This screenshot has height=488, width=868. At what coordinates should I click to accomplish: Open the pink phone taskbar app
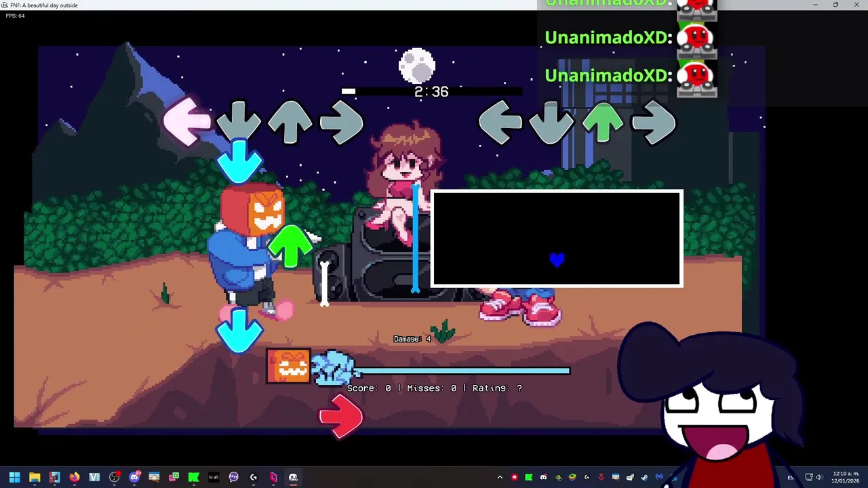(x=273, y=477)
